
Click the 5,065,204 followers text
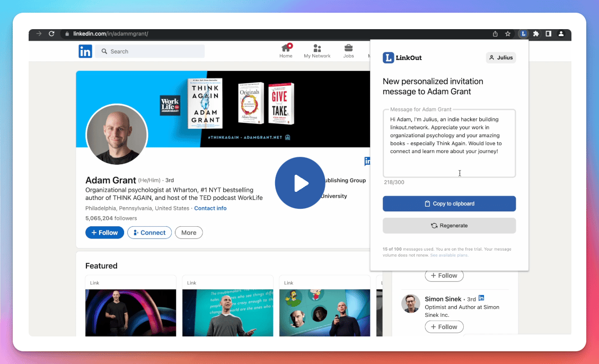click(111, 218)
